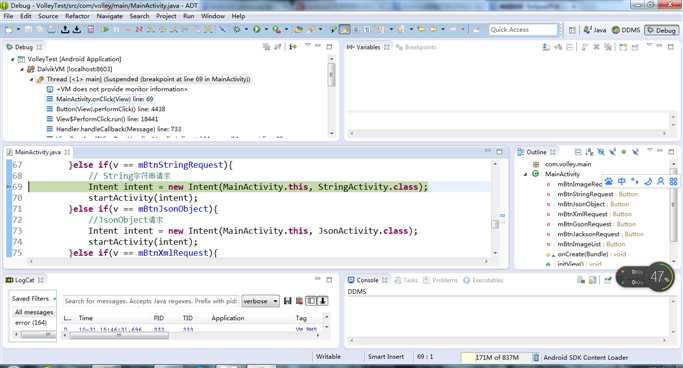Click the red Disconnect icon in toolbar

pyautogui.click(x=139, y=29)
